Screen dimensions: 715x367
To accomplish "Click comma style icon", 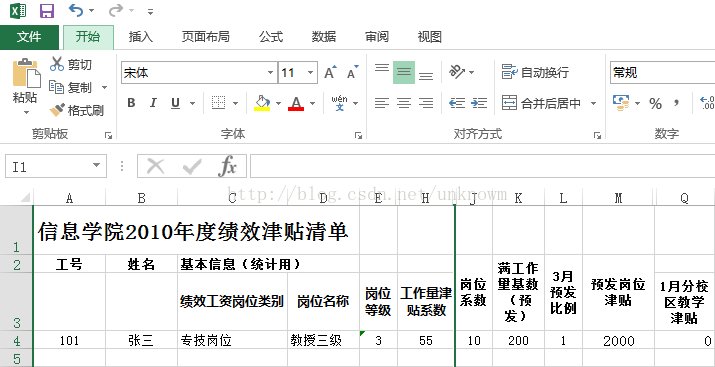I will click(x=677, y=104).
